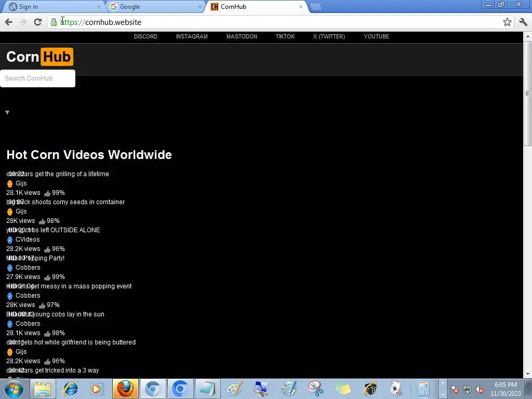
Task: Click the thumbs-up icon beside 99% for corn stars grilling
Action: [47, 193]
